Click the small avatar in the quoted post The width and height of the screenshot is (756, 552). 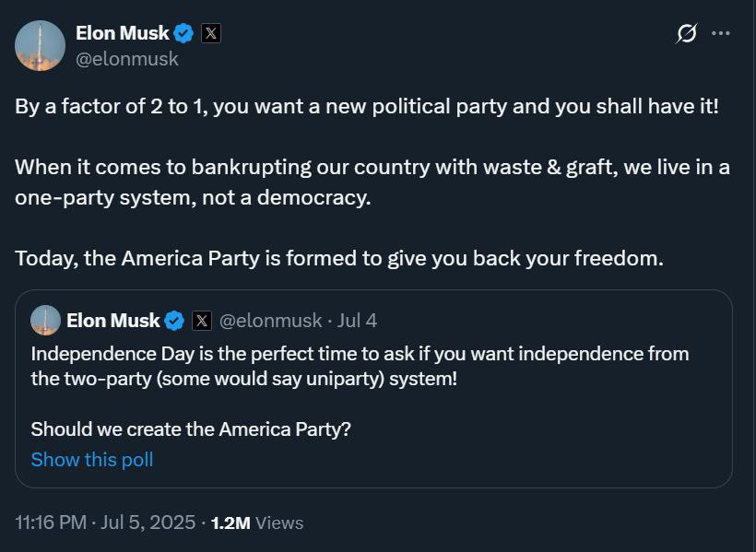[45, 320]
